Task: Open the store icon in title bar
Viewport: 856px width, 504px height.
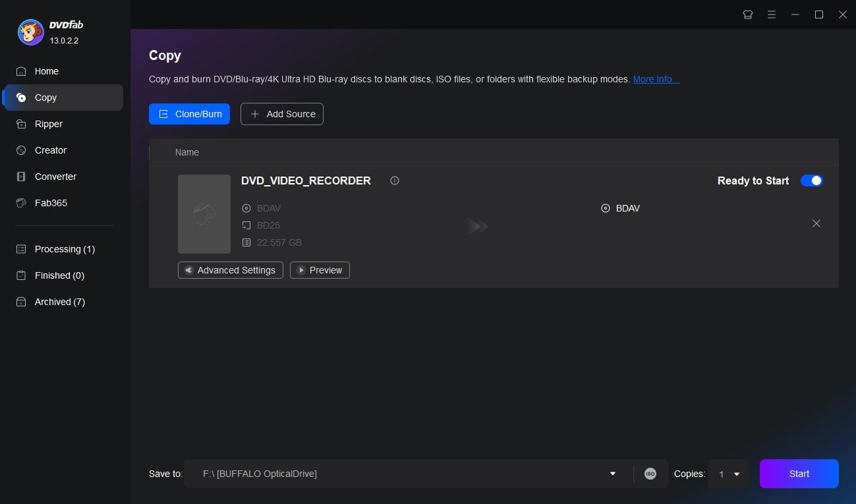Action: [x=748, y=14]
